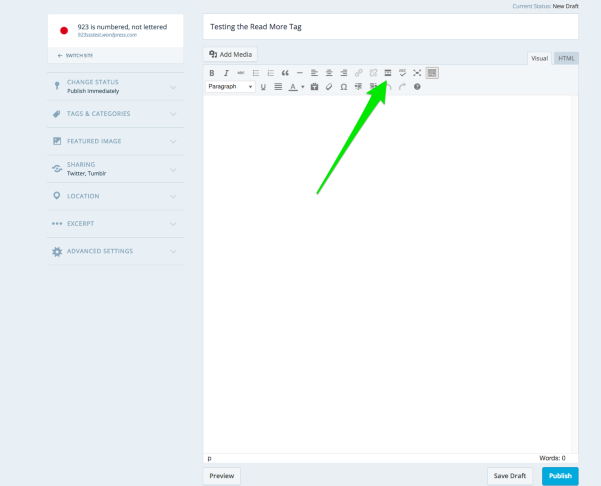Click the post title input field

coord(390,27)
